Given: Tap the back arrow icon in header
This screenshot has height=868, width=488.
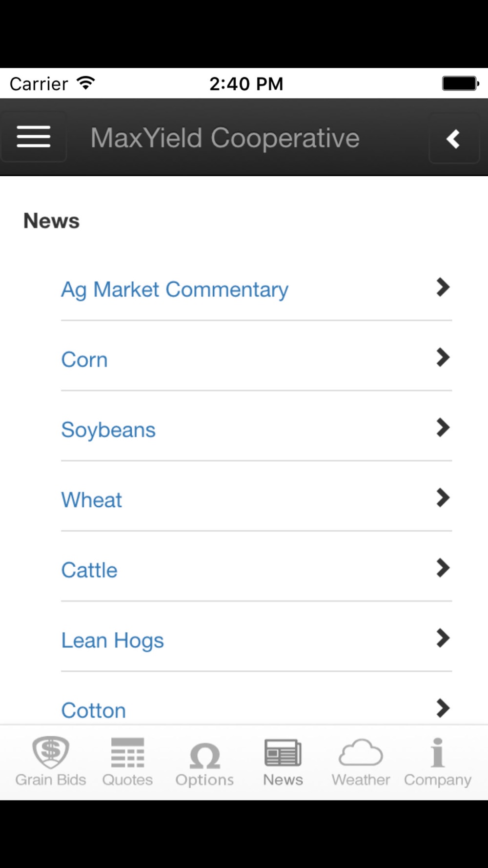Looking at the screenshot, I should click(x=454, y=139).
